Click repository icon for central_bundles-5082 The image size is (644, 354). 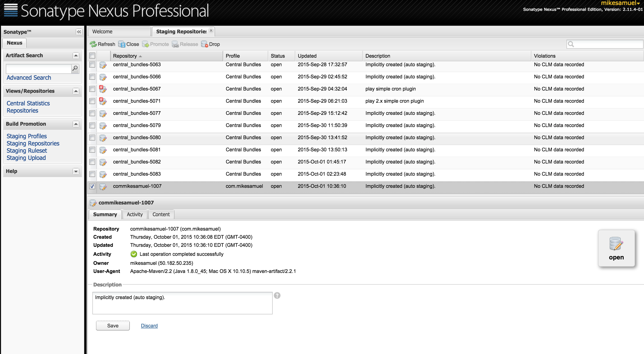point(103,162)
